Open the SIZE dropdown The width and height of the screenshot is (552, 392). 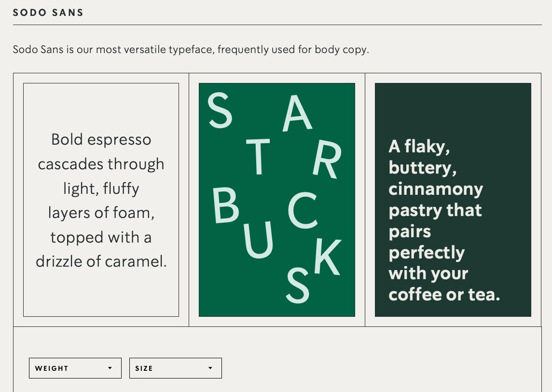(176, 368)
